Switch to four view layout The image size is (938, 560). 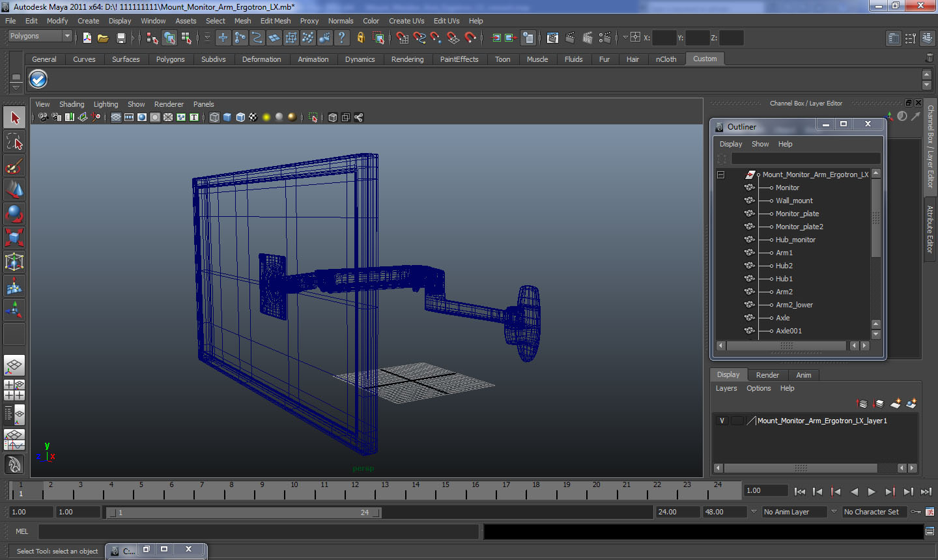point(14,390)
